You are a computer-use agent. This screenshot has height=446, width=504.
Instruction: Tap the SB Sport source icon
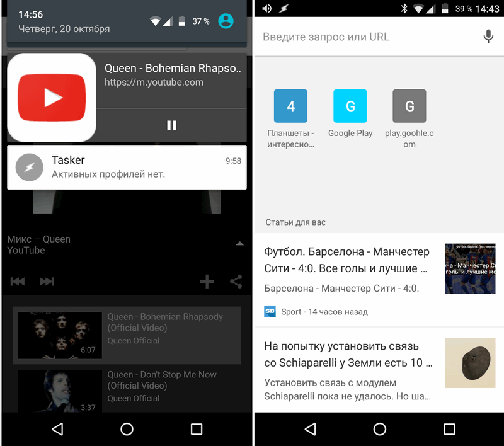click(270, 311)
